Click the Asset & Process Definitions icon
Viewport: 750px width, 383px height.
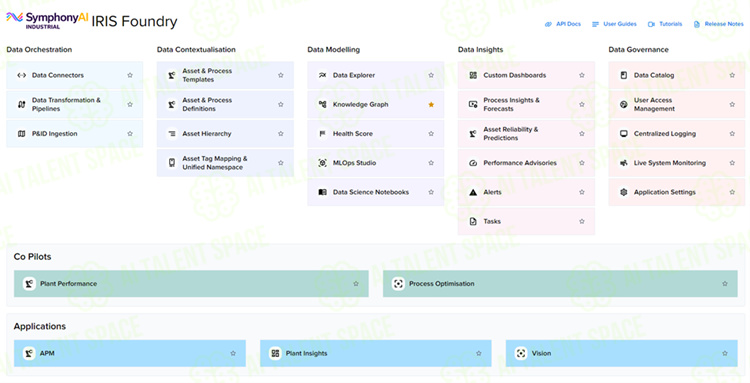point(172,104)
